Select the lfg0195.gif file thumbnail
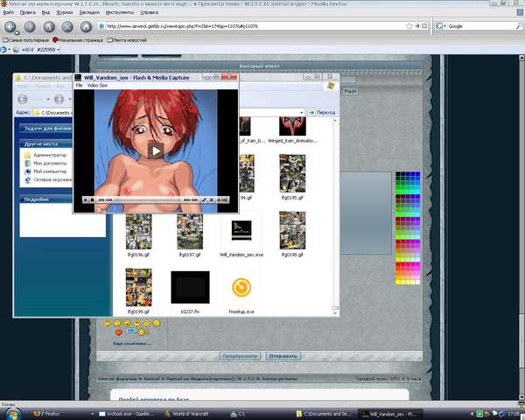 point(292,173)
